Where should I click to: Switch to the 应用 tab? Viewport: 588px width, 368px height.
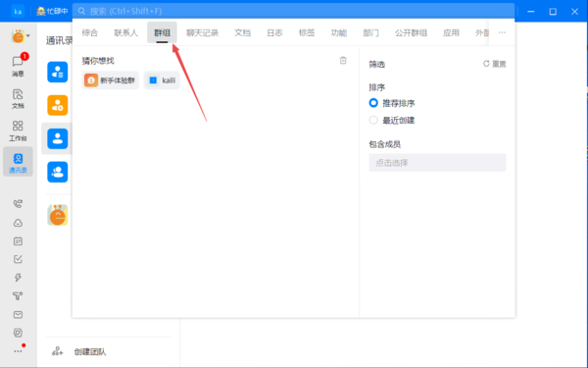451,32
